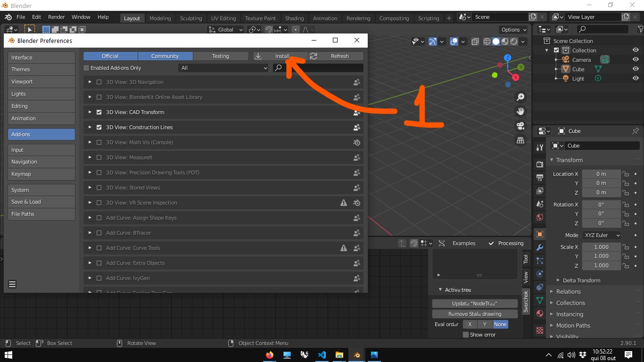Click the VS Code icon in taskbar
This screenshot has height=362, width=644.
(x=322, y=355)
